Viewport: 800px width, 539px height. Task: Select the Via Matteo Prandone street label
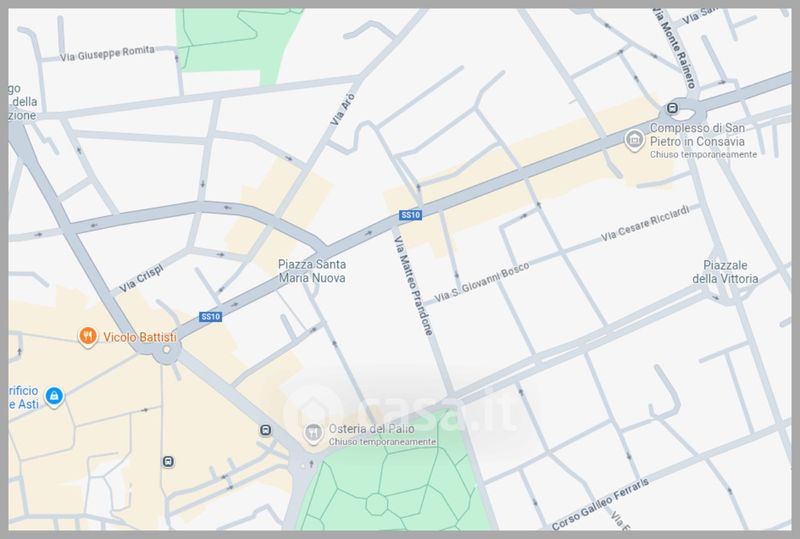(413, 285)
